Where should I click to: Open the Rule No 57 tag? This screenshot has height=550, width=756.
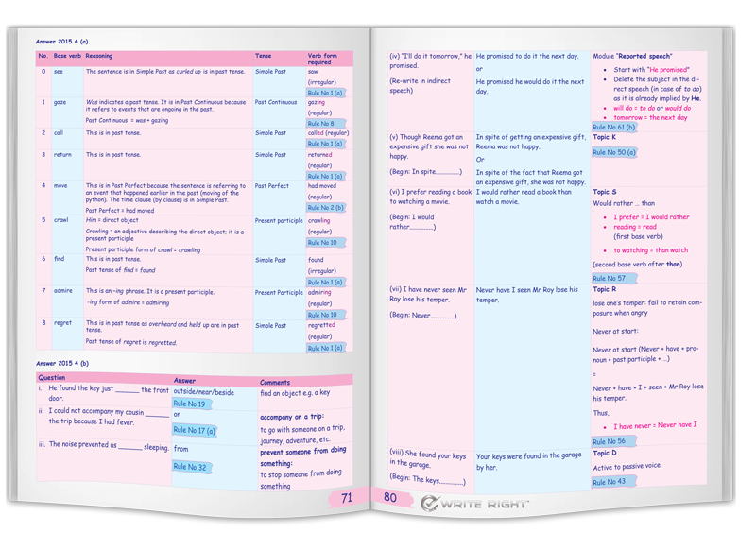[x=609, y=279]
